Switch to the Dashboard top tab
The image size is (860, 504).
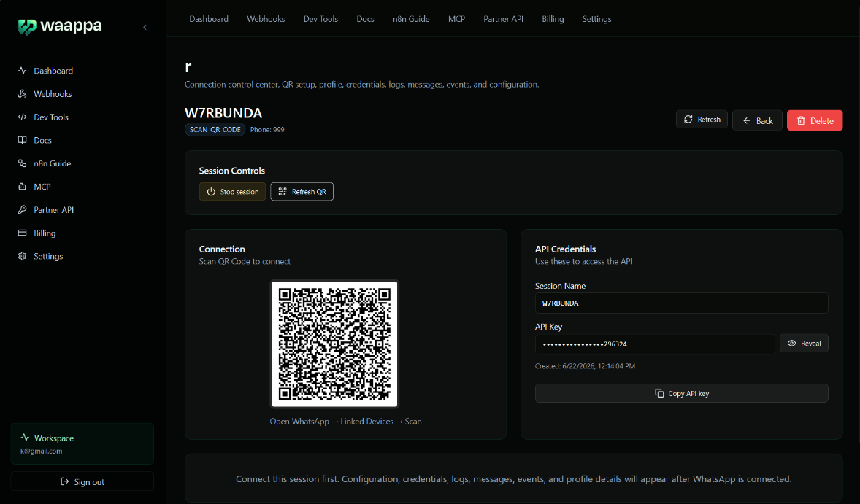click(x=209, y=19)
